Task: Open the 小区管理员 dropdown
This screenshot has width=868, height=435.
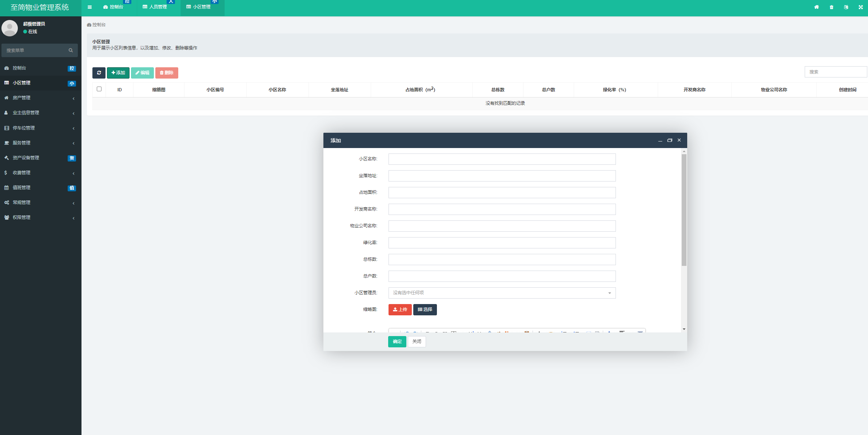Action: (x=502, y=293)
